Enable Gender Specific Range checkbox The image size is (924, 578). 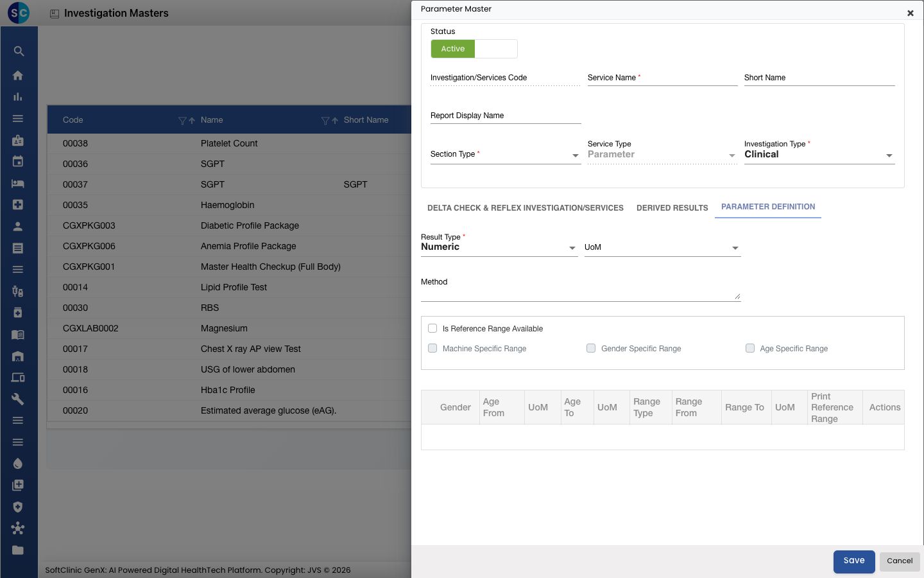tap(591, 348)
